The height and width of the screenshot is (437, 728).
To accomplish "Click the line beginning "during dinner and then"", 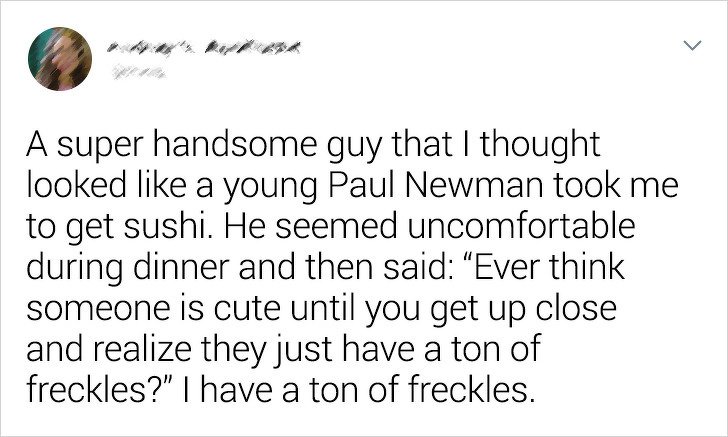I will click(325, 268).
